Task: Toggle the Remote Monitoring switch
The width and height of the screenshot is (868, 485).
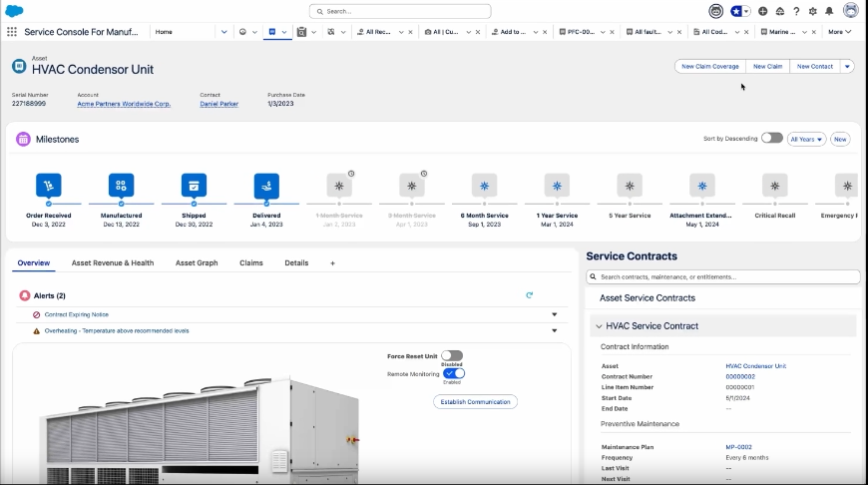Action: [454, 373]
